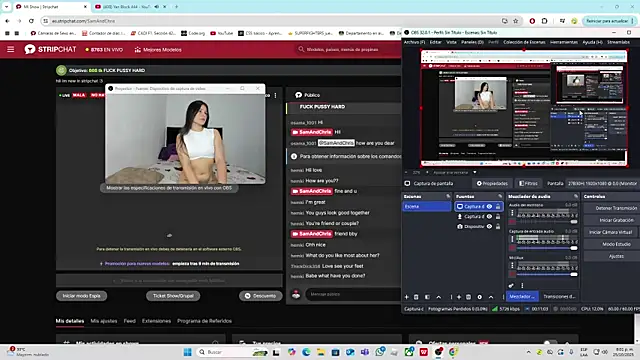This screenshot has width=640, height=360.
Task: Open the OBS Editar menu
Action: (436, 42)
